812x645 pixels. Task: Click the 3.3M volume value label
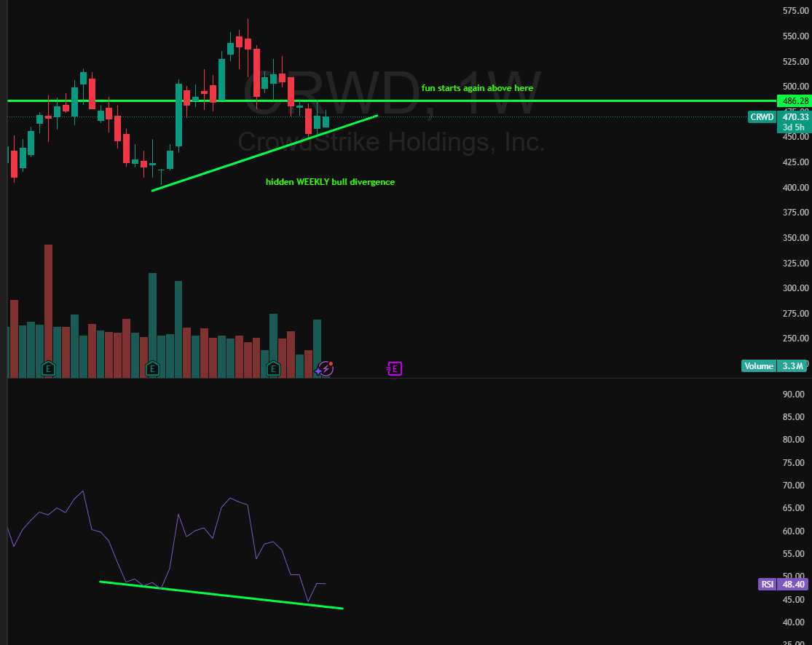coord(792,366)
